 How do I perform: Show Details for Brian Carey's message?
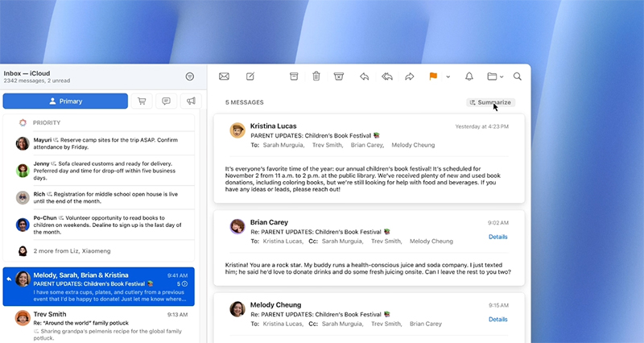coord(497,237)
